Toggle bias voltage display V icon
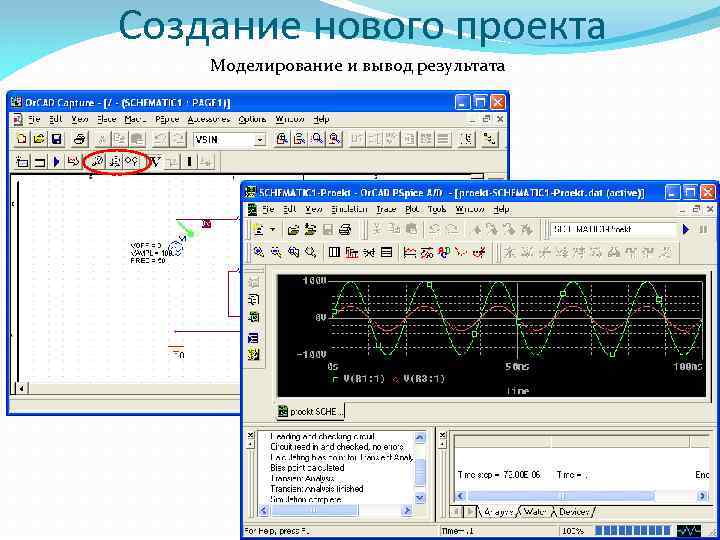Screen dimensions: 720x540 coord(156,162)
